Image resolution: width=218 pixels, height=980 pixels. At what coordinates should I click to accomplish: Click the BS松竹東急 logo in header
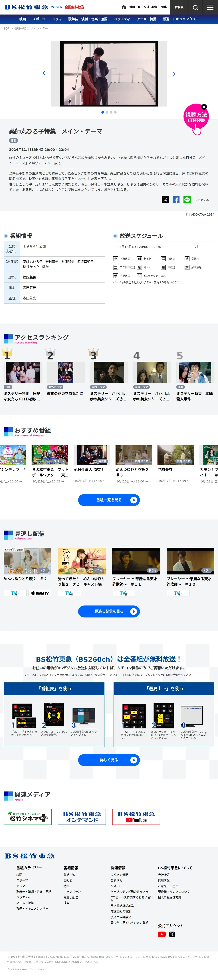[x=27, y=7]
